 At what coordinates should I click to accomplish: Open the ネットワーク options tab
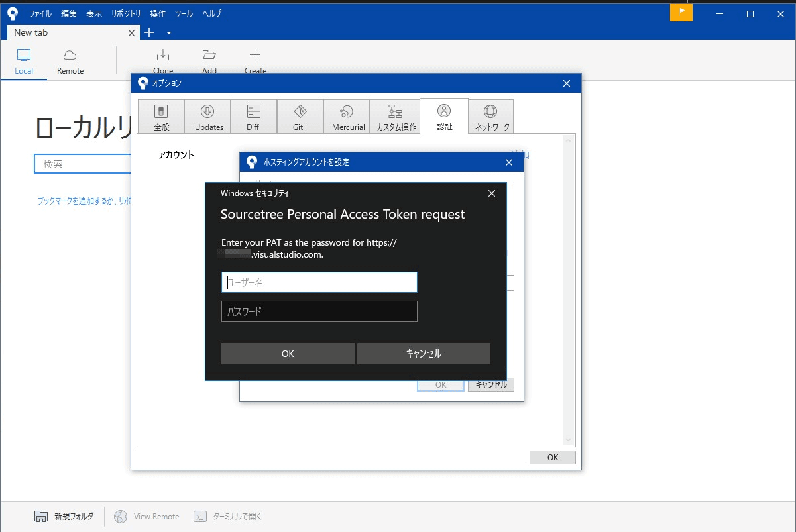(x=490, y=117)
